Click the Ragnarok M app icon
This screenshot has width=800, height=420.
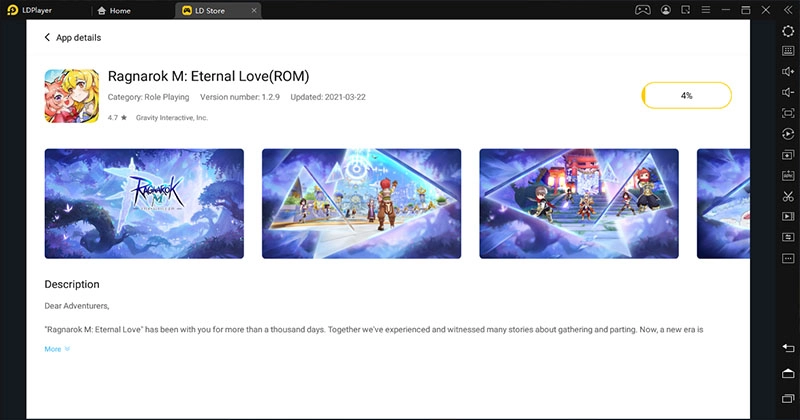[x=72, y=96]
